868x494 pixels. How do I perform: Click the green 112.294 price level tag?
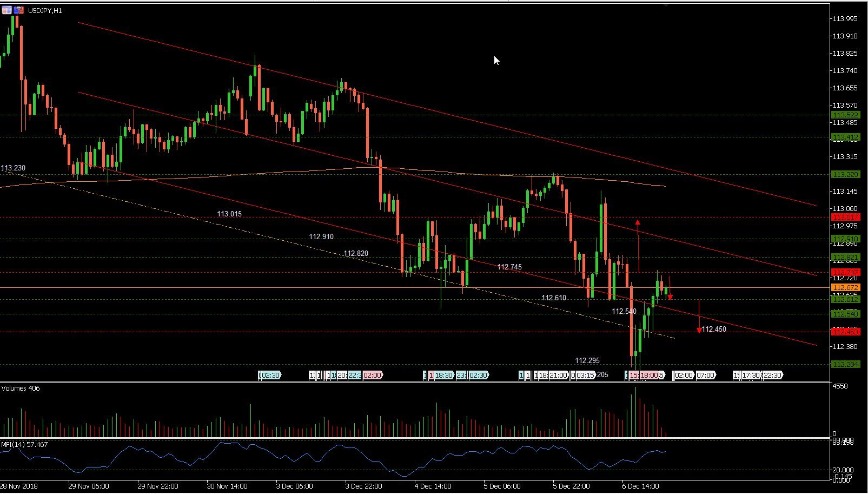(845, 365)
